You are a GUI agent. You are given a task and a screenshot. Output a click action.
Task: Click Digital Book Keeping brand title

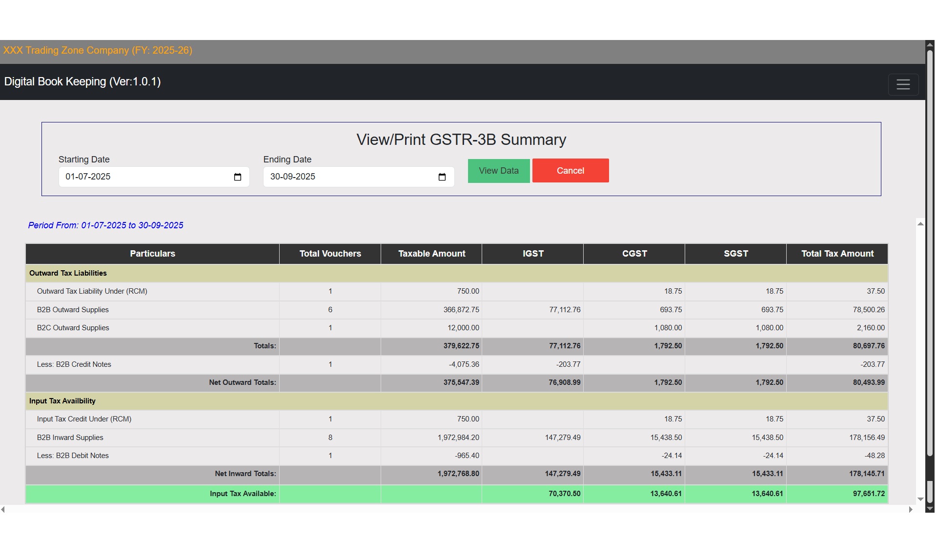pos(82,81)
